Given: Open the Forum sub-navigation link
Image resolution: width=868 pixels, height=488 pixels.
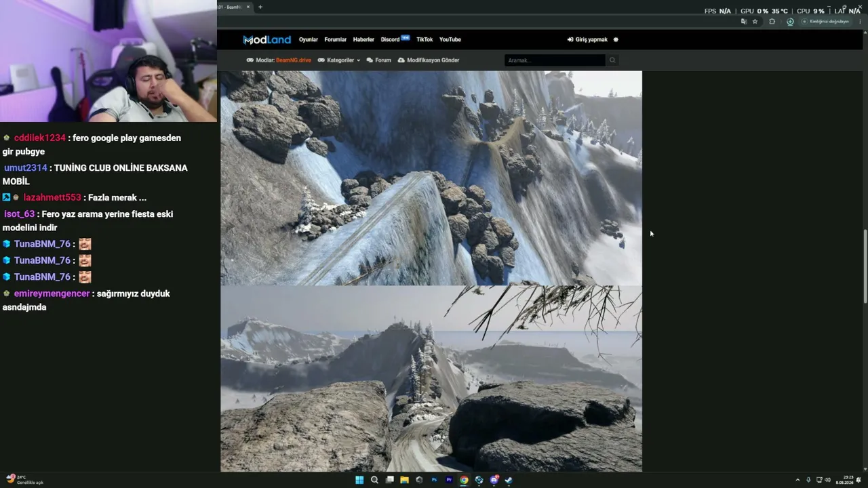Looking at the screenshot, I should [x=378, y=60].
